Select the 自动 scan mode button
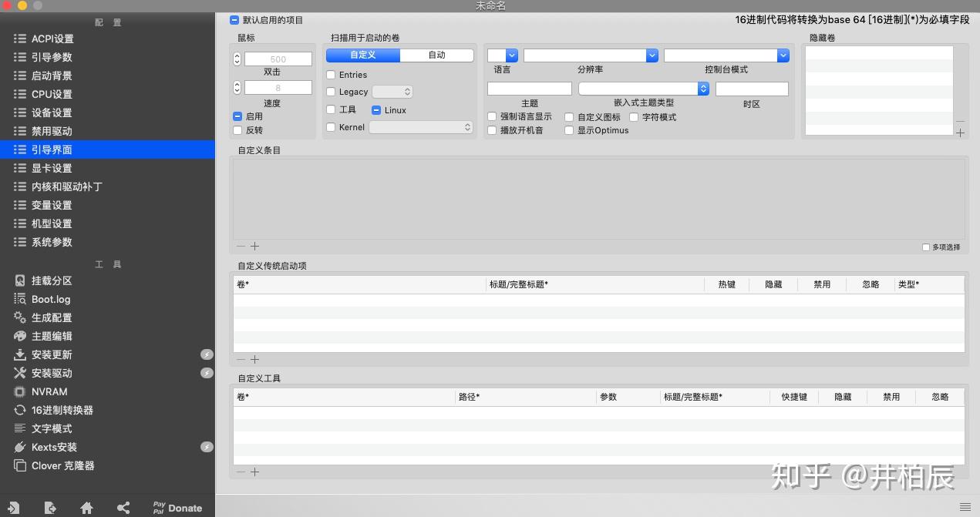 pos(436,55)
